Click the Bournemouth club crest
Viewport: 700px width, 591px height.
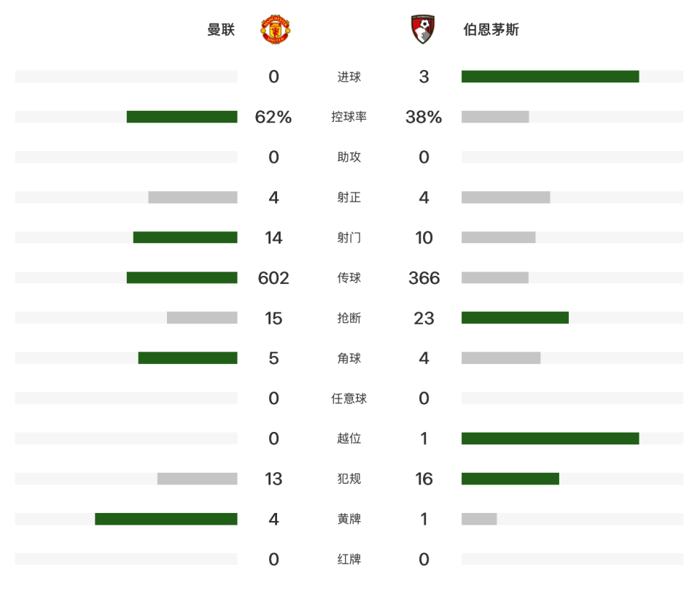(423, 29)
